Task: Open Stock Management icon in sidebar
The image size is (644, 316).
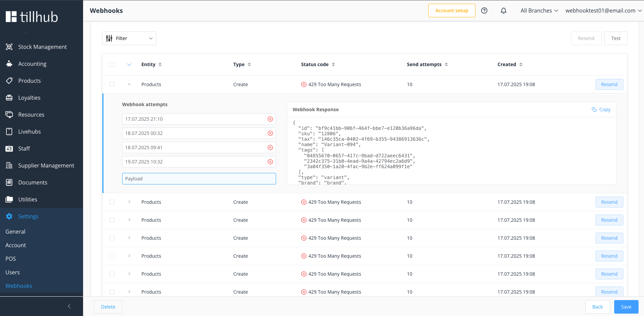Action: click(x=9, y=47)
